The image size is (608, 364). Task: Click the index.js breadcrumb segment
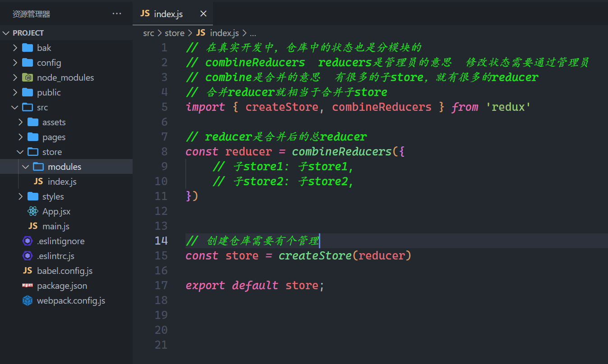pos(224,33)
